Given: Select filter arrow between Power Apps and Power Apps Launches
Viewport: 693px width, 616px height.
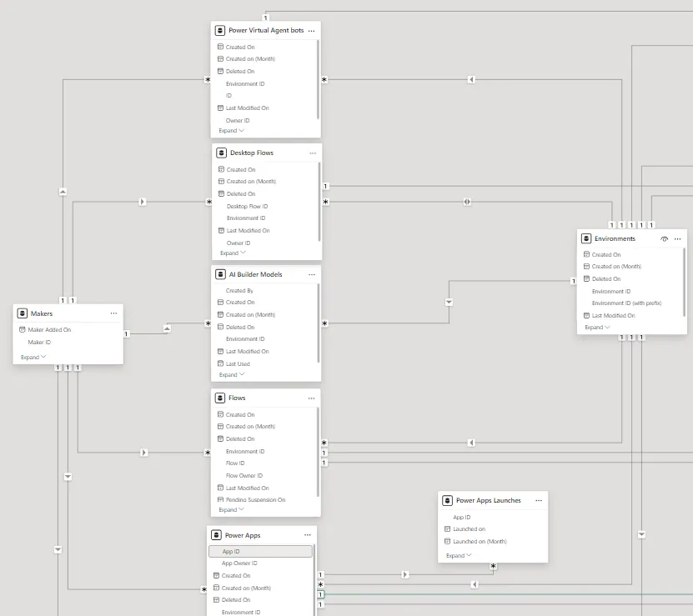Looking at the screenshot, I should click(404, 575).
